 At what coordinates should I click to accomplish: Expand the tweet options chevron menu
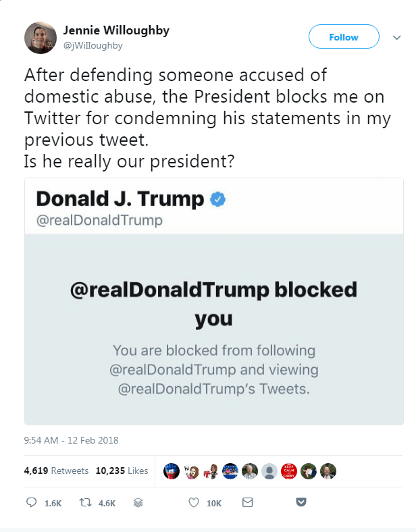396,38
